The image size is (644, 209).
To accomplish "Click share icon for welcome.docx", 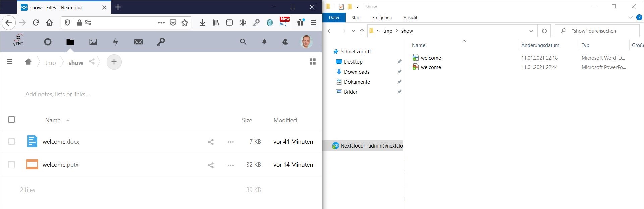I will (x=211, y=142).
